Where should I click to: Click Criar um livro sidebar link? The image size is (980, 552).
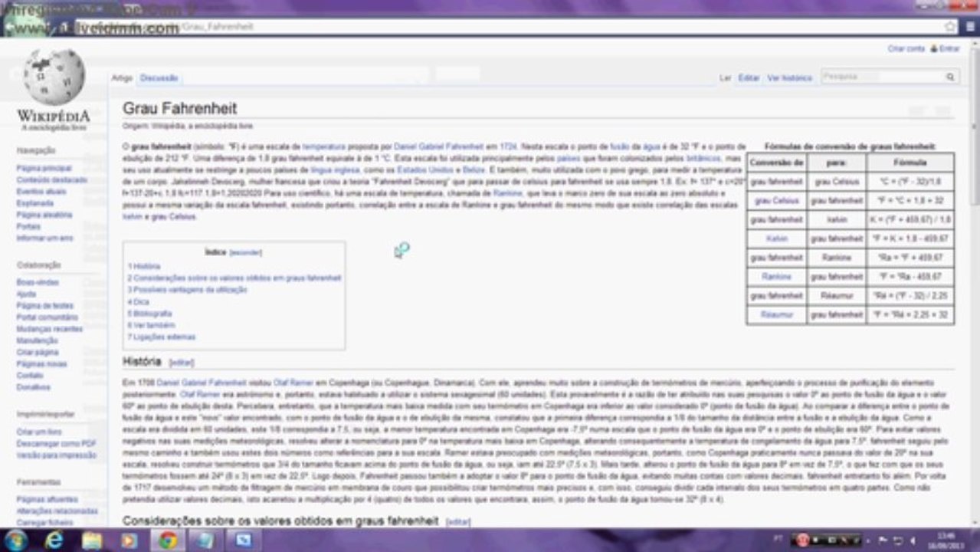tap(39, 432)
